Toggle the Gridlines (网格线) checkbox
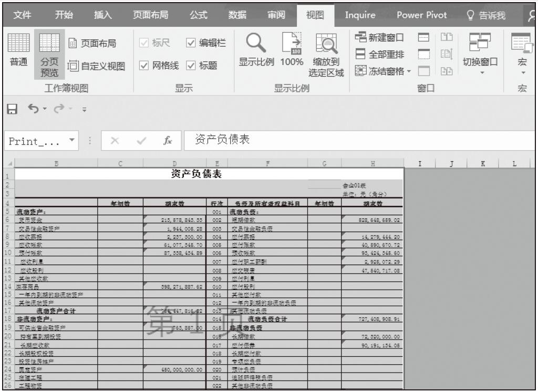The height and width of the screenshot is (392, 538). pyautogui.click(x=144, y=66)
